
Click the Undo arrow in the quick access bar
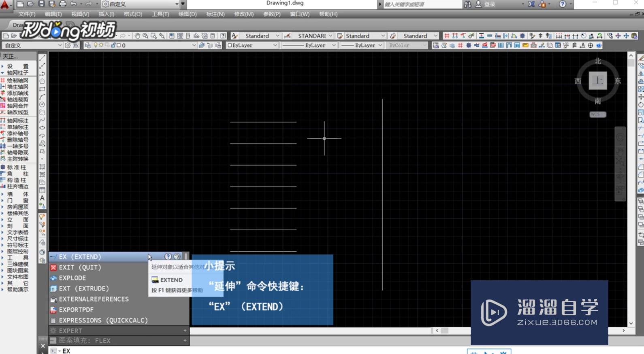[x=73, y=4]
